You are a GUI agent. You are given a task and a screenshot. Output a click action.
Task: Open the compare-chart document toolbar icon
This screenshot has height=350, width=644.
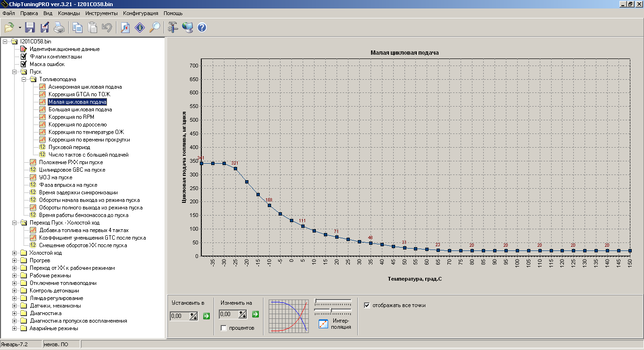point(125,27)
